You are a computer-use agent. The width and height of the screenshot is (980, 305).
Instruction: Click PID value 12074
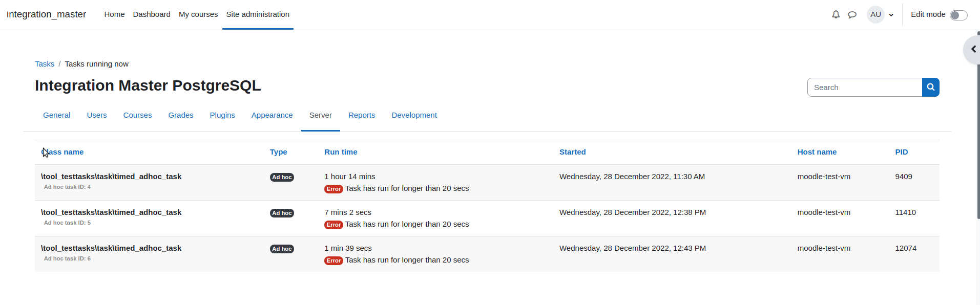pyautogui.click(x=906, y=248)
